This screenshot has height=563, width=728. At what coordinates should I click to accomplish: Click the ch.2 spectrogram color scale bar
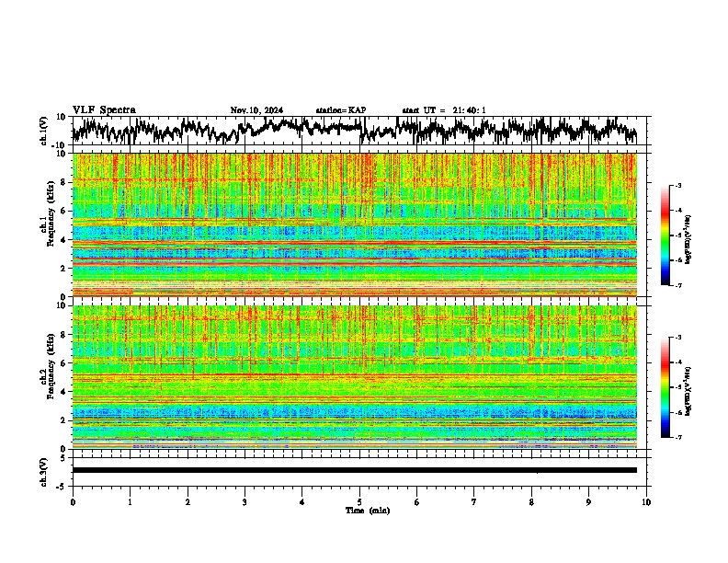[665, 387]
